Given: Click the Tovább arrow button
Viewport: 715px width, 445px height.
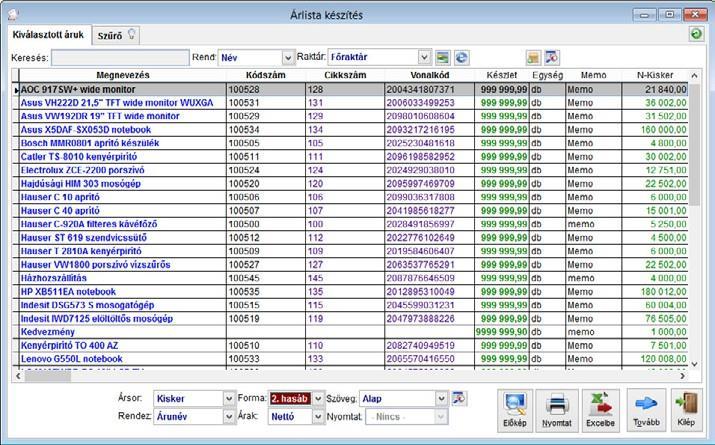Looking at the screenshot, I should pyautogui.click(x=646, y=410).
